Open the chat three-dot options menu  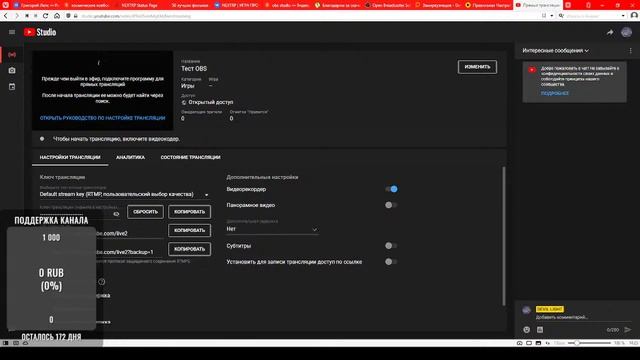tap(630, 51)
